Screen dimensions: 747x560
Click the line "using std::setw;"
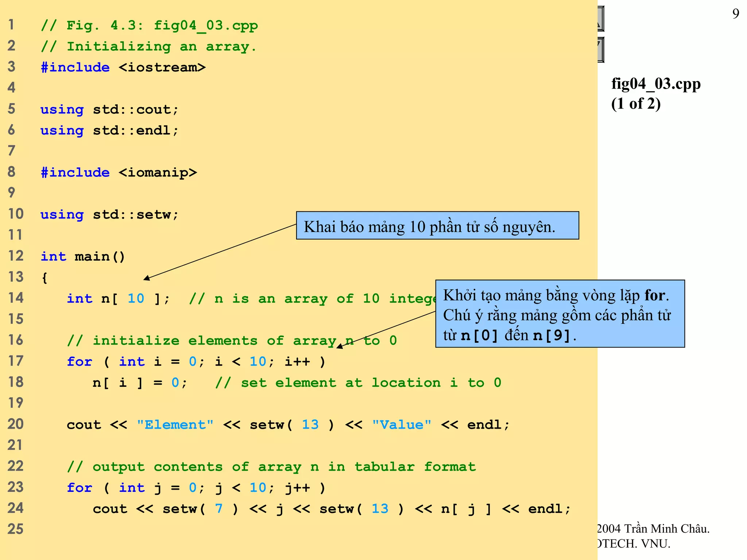[x=110, y=215]
